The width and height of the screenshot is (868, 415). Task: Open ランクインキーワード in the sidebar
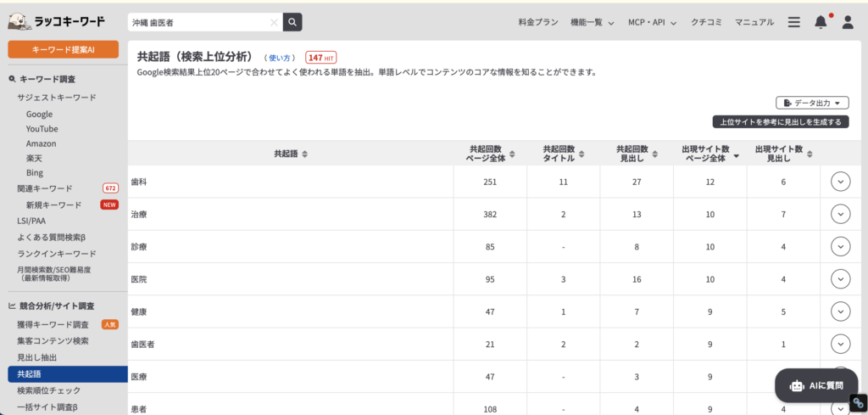(x=57, y=254)
